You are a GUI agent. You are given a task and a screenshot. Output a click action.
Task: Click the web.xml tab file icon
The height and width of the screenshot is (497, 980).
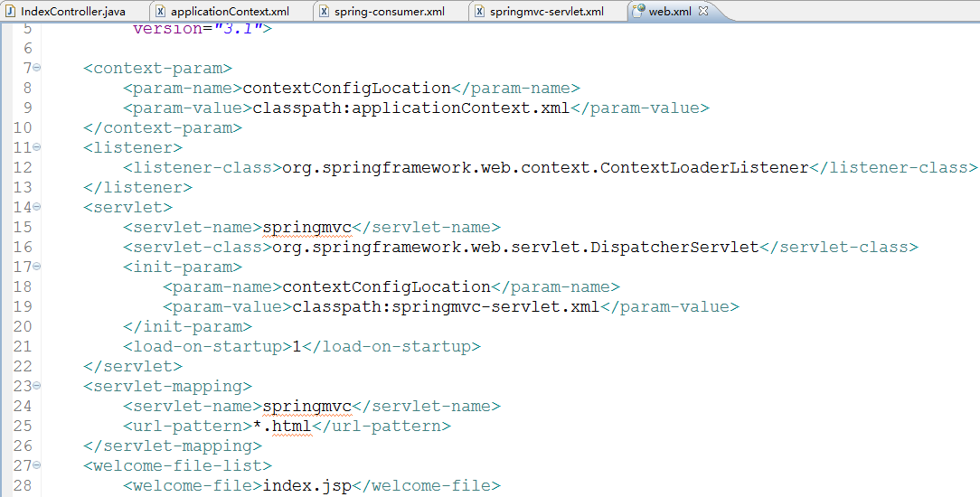coord(638,11)
